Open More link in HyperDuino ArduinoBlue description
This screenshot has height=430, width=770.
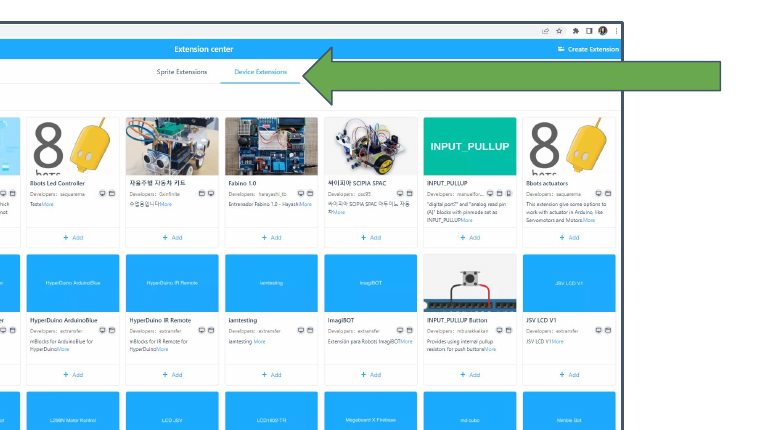(63, 349)
